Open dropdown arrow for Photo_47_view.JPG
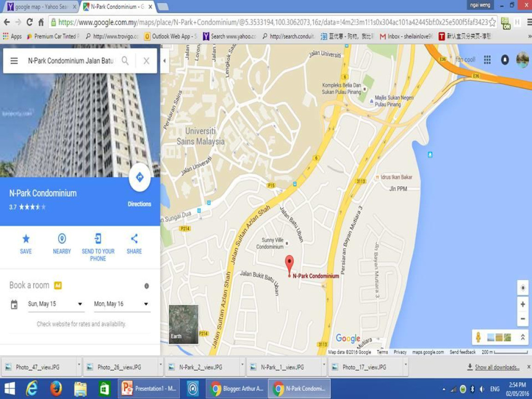Viewport: 532px width, 399px height. coord(79,365)
